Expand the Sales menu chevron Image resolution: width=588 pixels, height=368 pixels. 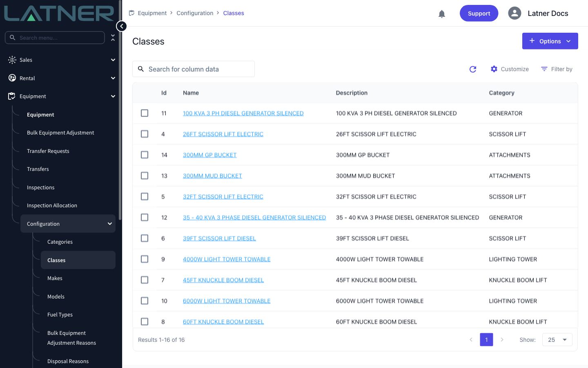coord(113,60)
